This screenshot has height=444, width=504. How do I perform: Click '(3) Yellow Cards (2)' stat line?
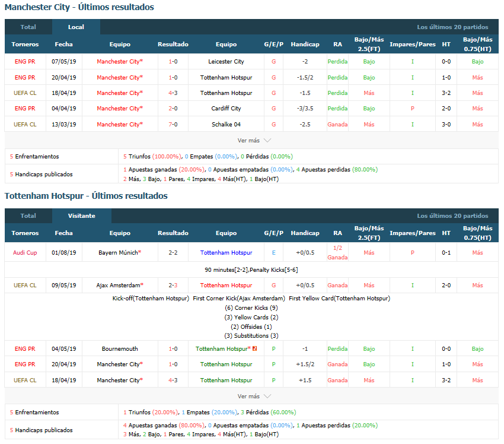tap(251, 317)
